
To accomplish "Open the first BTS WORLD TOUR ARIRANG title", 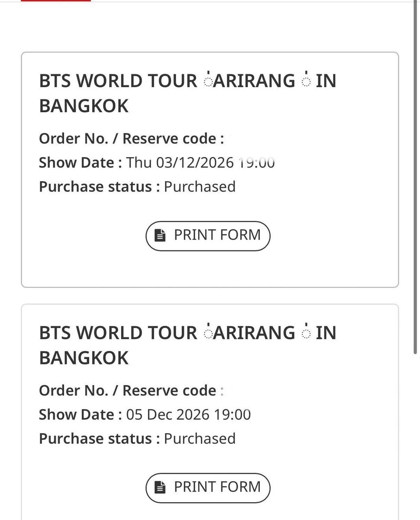I will pos(187,93).
